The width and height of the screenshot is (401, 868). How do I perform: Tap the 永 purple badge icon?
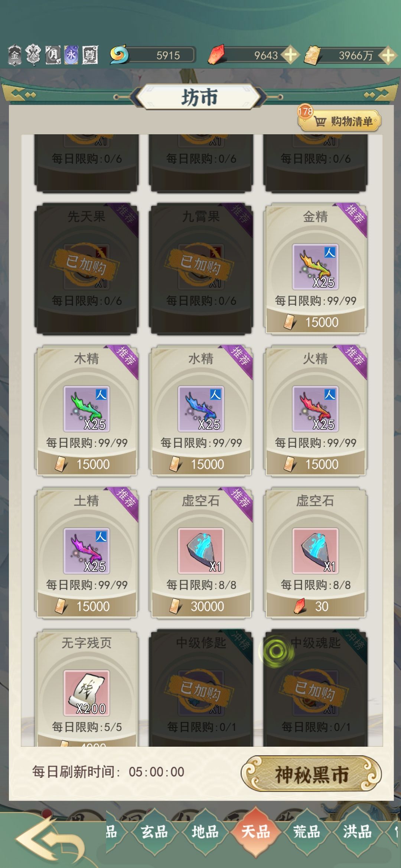(71, 55)
